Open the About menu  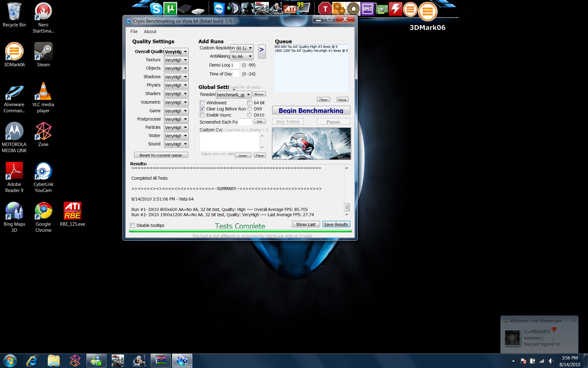150,32
